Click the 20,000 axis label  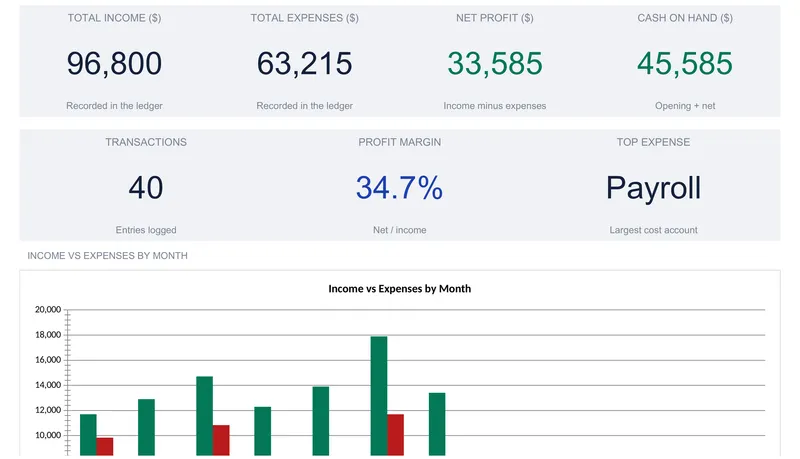[x=48, y=310]
